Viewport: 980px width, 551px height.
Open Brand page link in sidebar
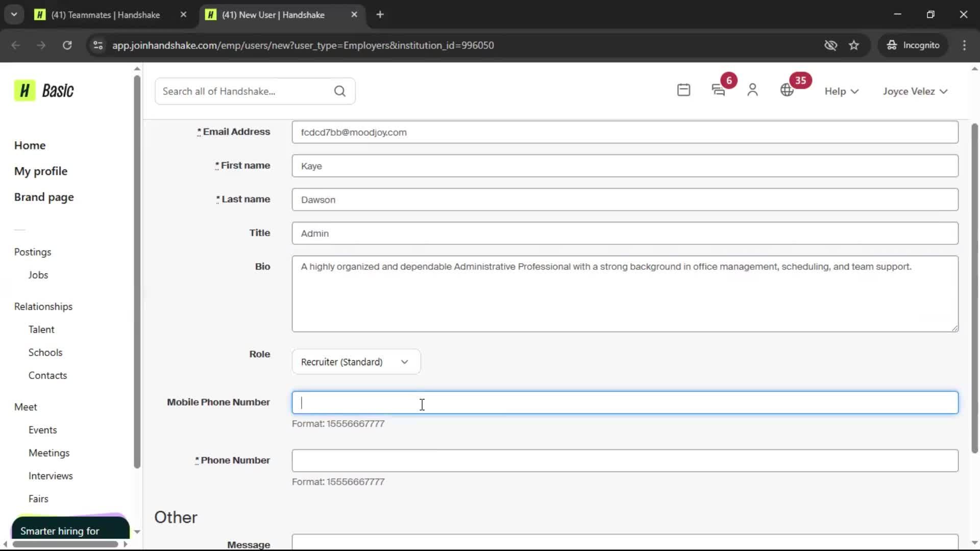coord(44,197)
